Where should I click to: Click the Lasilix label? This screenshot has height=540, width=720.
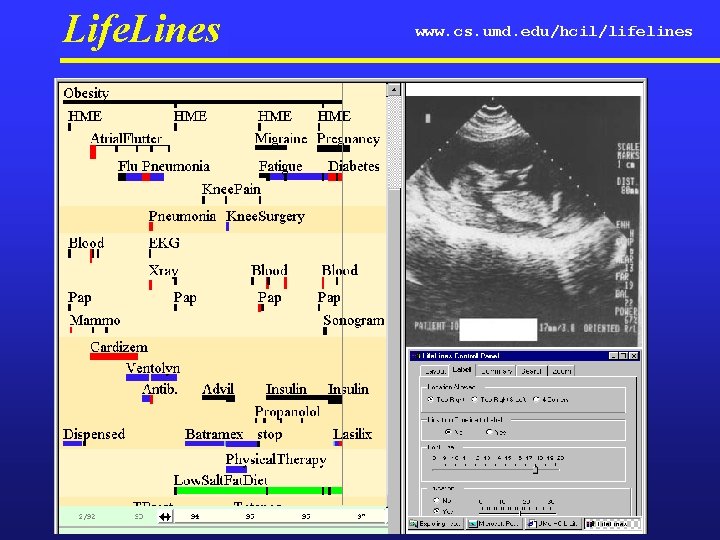coord(352,434)
